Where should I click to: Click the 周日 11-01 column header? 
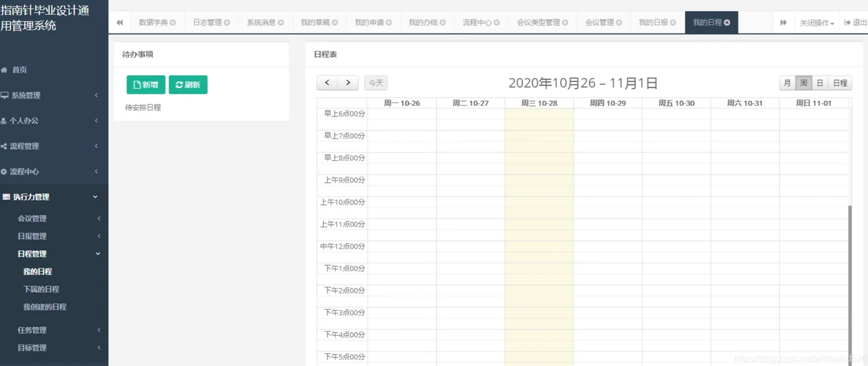click(x=813, y=103)
